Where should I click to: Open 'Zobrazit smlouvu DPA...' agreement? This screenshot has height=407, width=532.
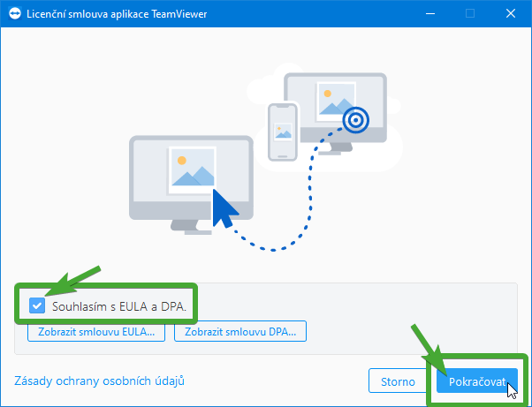[240, 332]
